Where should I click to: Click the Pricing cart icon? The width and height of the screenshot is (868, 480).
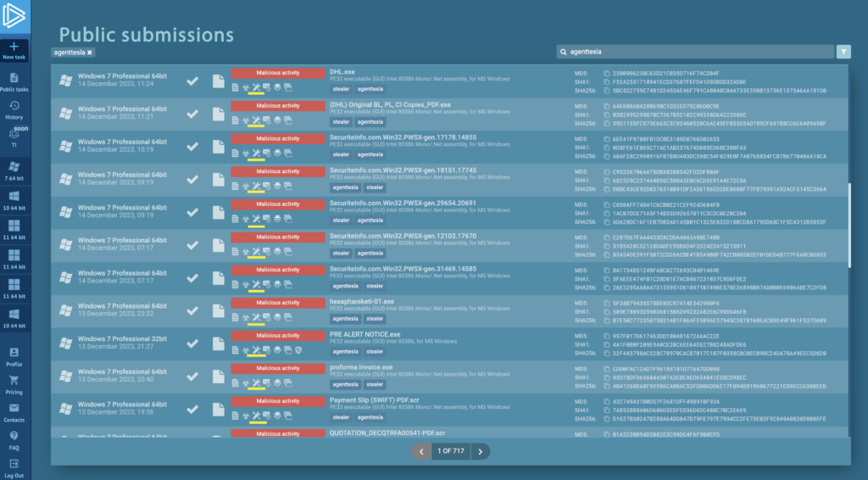click(x=14, y=380)
